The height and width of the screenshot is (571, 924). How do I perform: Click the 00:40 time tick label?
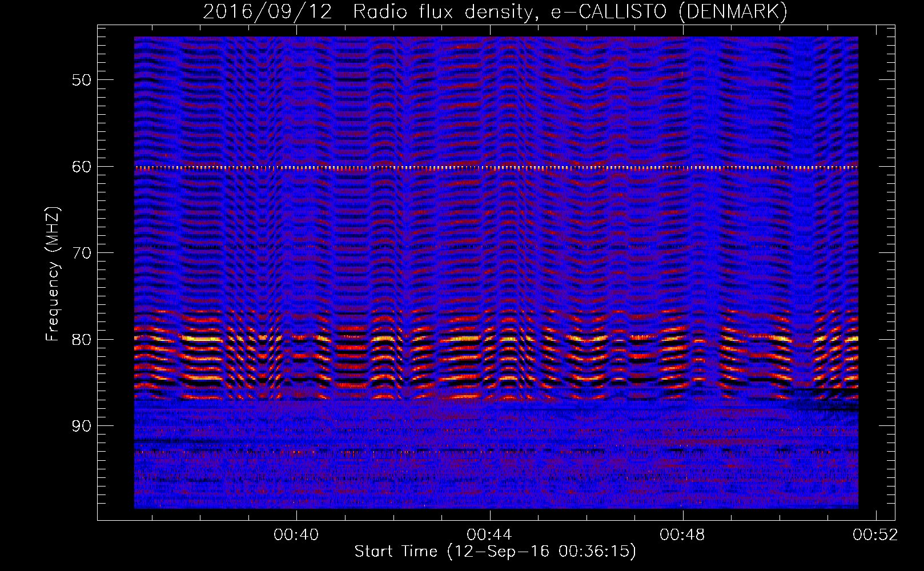(x=296, y=535)
